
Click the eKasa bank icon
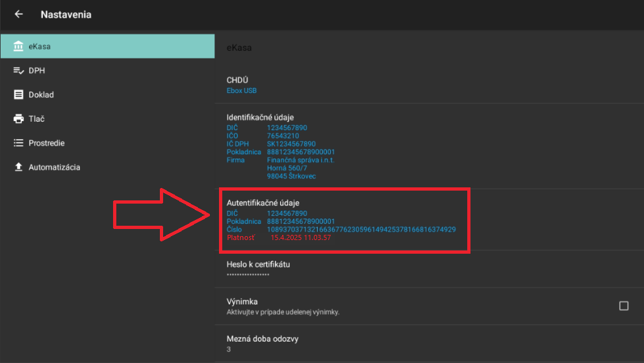(x=18, y=46)
